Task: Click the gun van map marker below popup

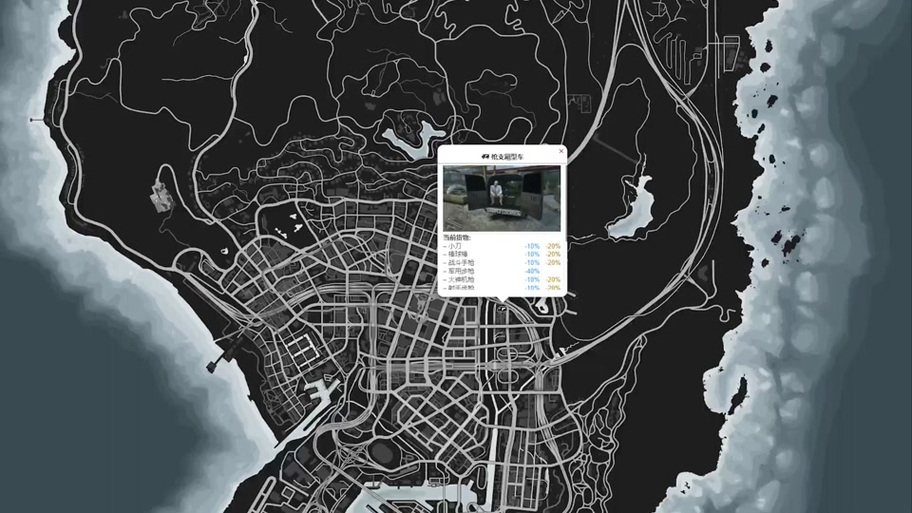Action: coord(502,308)
